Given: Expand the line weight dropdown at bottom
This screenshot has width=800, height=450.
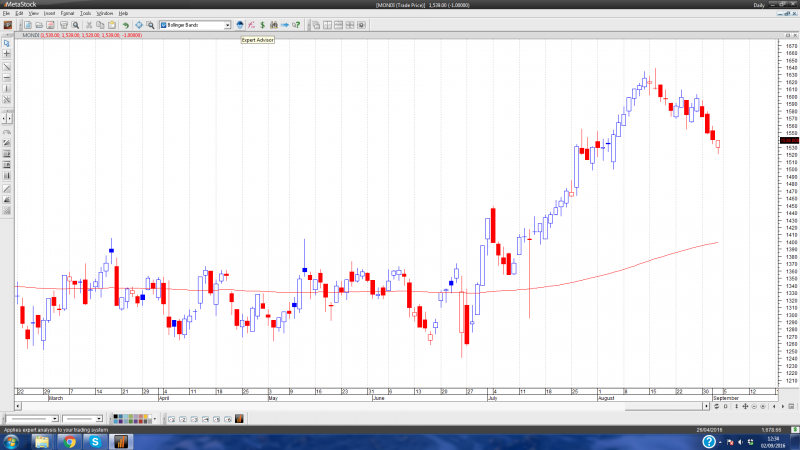Looking at the screenshot, I should click(100, 418).
